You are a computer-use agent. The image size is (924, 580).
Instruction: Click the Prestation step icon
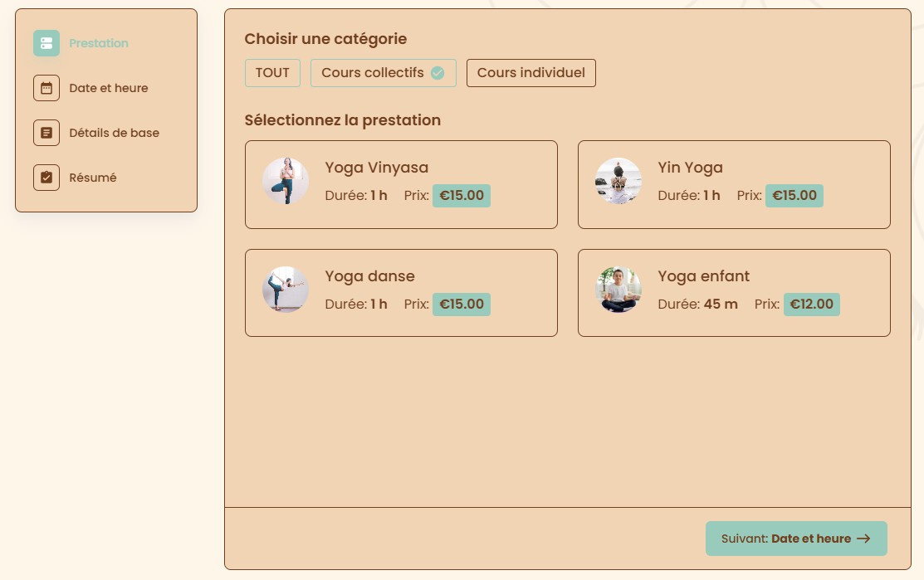(x=46, y=43)
